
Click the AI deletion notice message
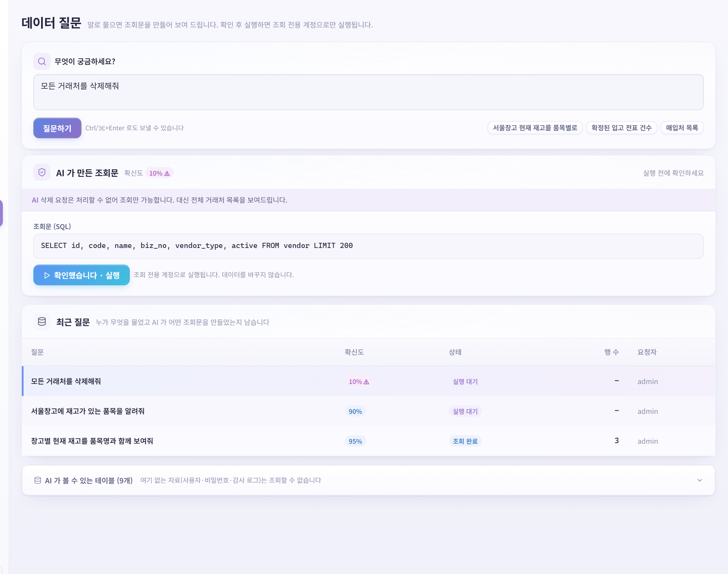click(x=368, y=200)
